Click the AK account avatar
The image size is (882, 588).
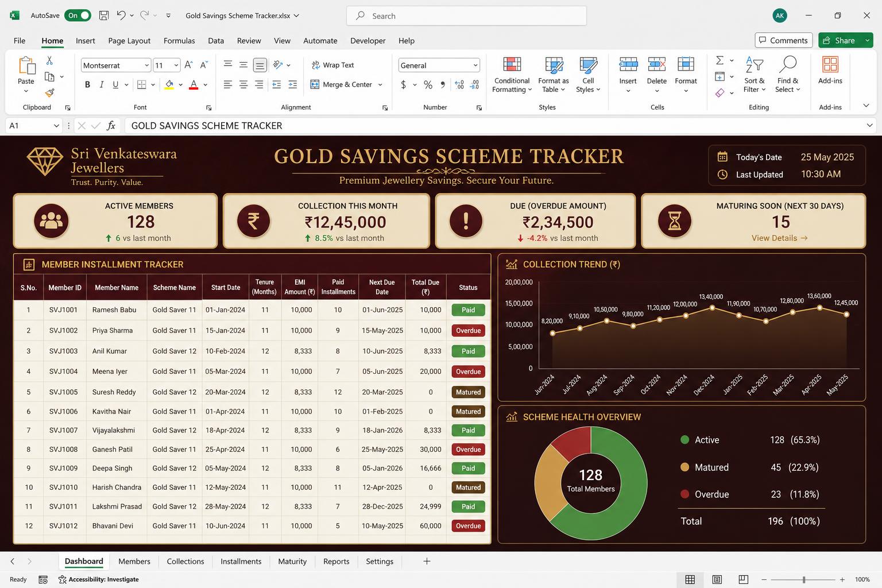[780, 16]
